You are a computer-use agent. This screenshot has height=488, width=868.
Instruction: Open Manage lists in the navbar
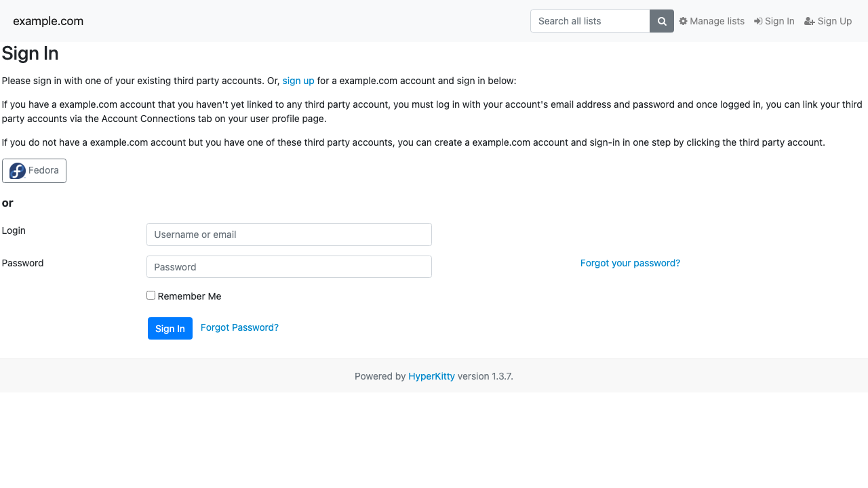pos(711,21)
